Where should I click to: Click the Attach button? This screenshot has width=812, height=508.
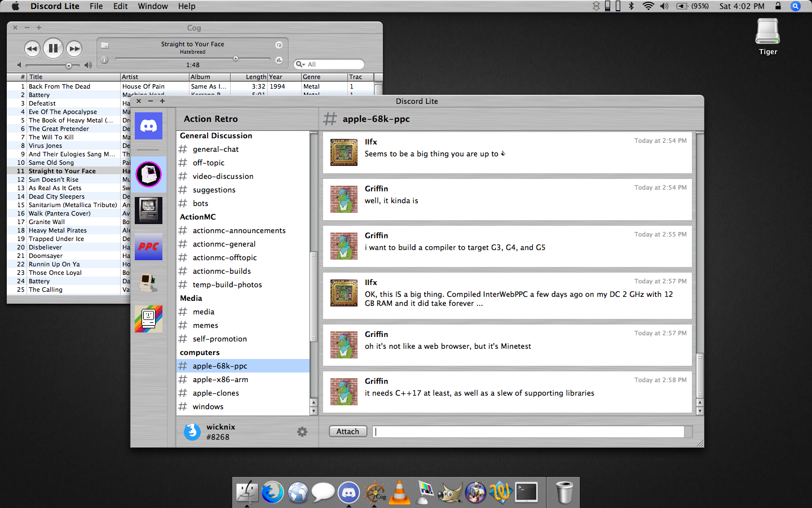348,431
